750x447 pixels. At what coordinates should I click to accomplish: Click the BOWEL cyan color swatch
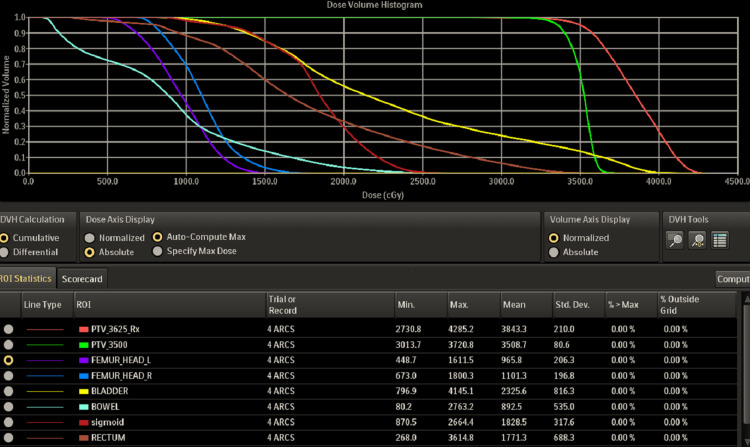click(84, 407)
